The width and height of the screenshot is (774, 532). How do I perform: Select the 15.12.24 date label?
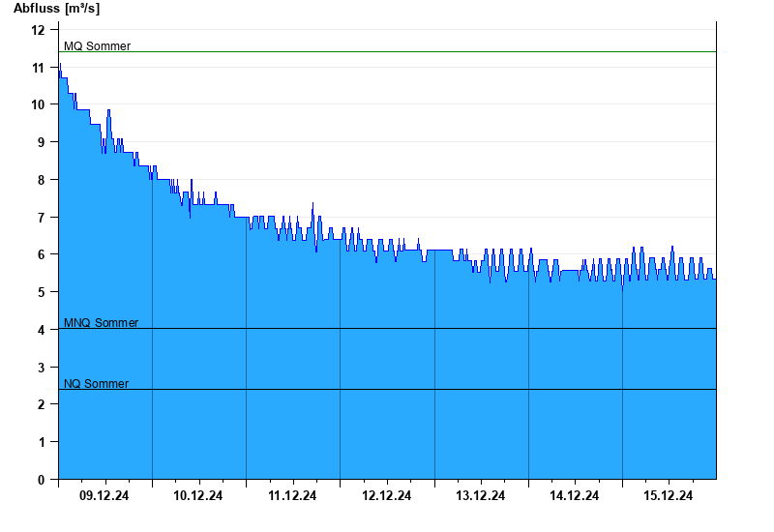click(668, 495)
